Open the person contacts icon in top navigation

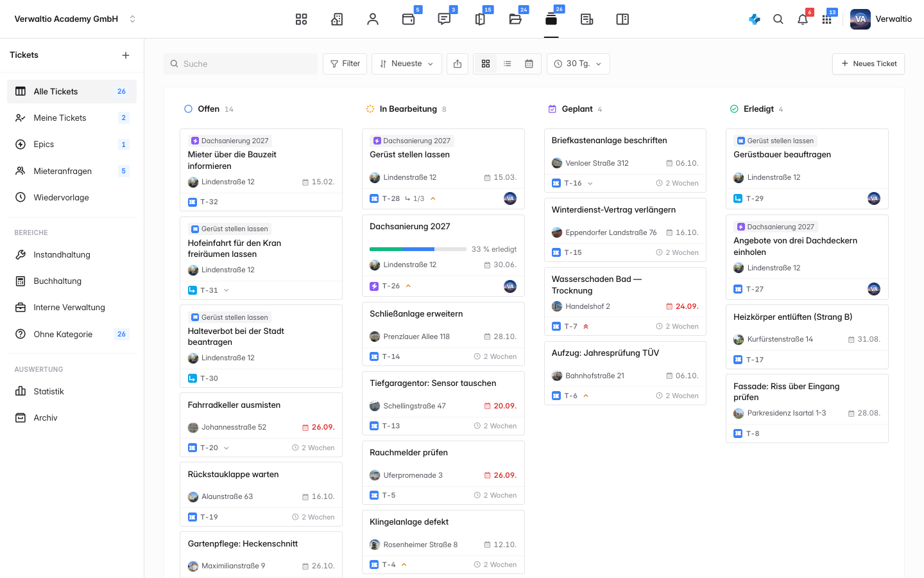click(373, 19)
